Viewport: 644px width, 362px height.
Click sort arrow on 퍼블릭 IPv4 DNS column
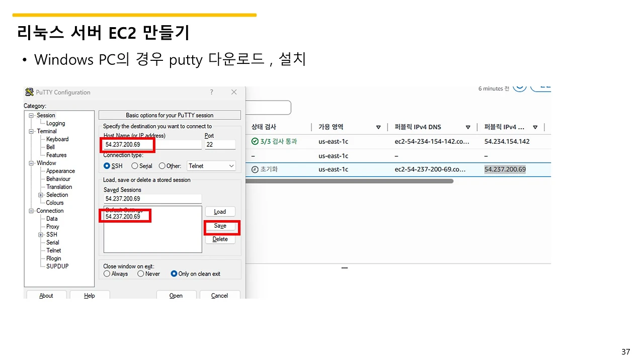[468, 127]
